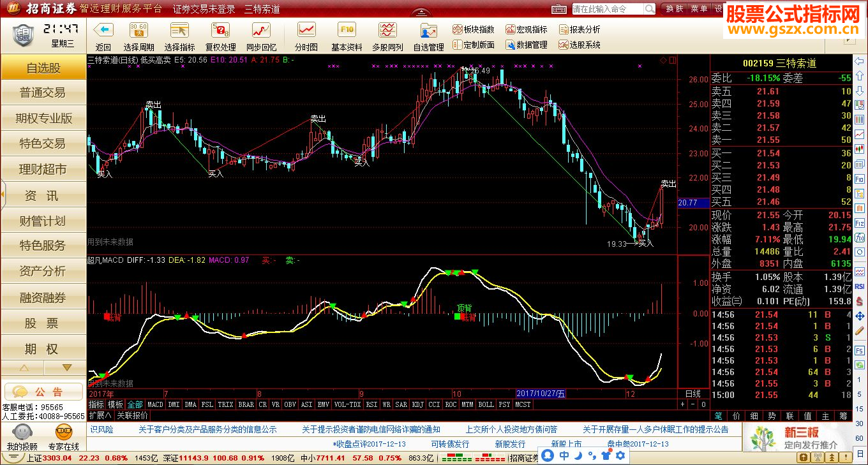Switch indicator to RSI tab

(x=371, y=404)
